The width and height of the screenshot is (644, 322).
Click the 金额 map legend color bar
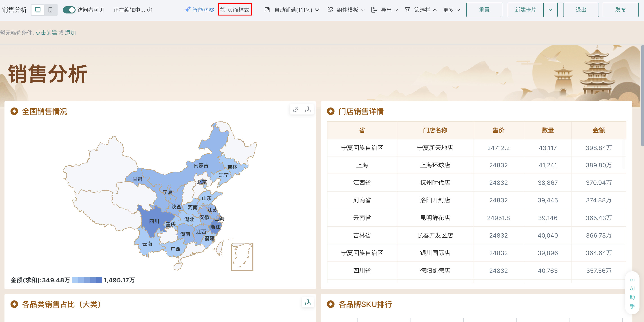87,280
